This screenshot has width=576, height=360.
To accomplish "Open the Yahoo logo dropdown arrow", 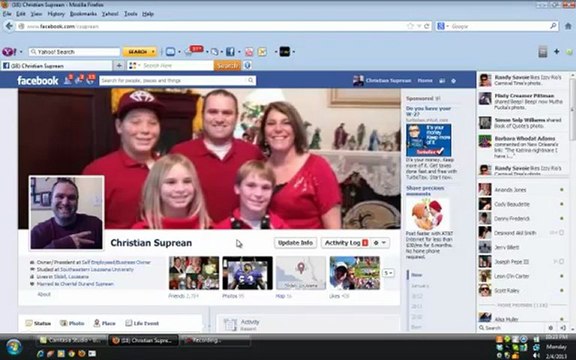I will pyautogui.click(x=21, y=52).
